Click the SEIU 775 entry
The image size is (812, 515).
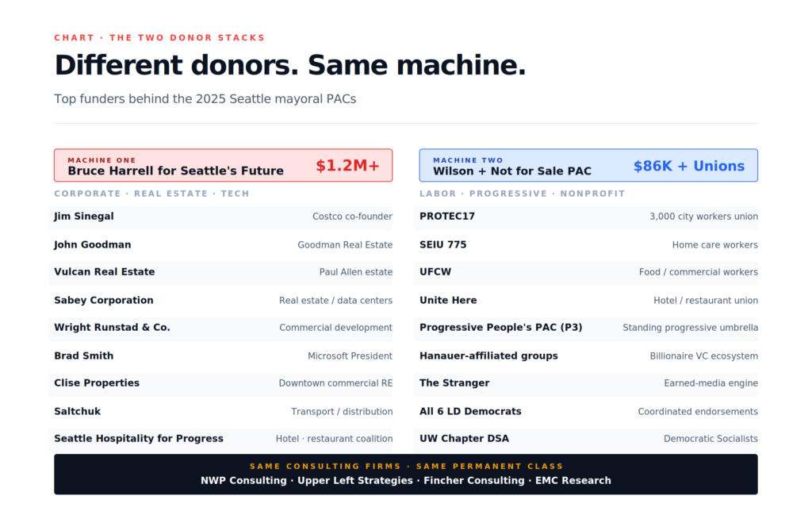coord(586,245)
